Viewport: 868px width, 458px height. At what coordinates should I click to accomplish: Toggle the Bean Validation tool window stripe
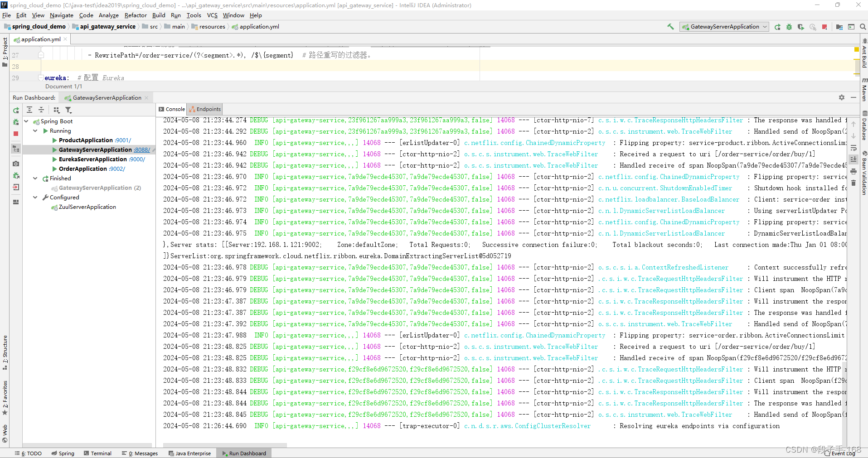pyautogui.click(x=864, y=173)
